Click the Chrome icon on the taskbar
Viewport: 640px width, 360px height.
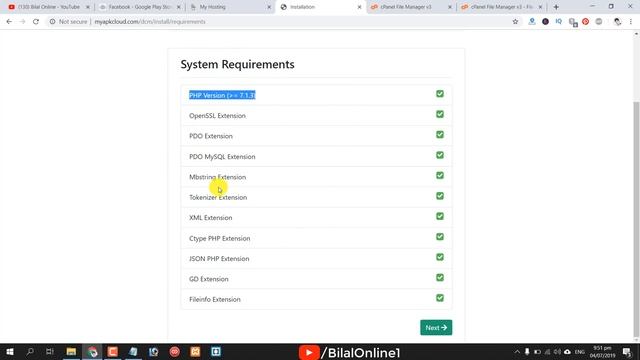pos(92,351)
